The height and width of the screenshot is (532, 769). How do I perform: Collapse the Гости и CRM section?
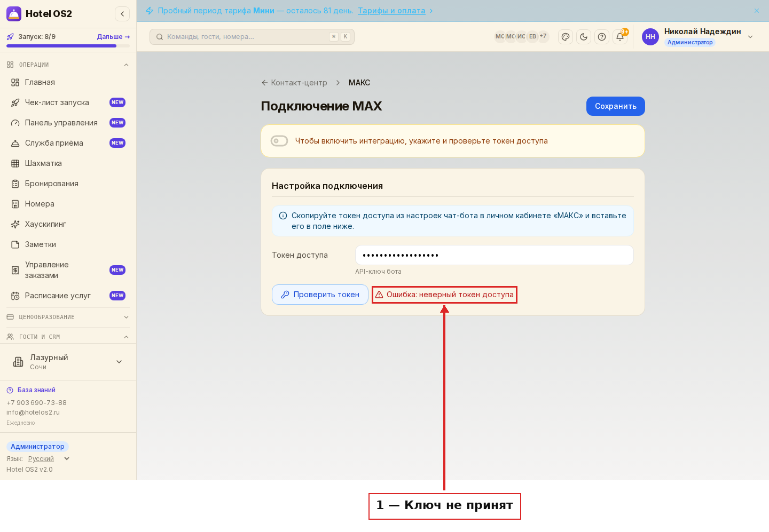click(x=126, y=337)
